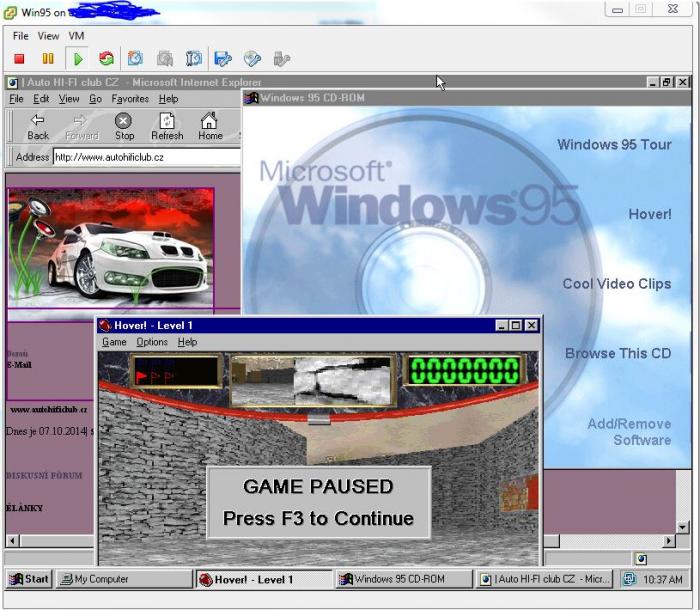The image size is (700, 610).
Task: Select Cool Video Clips on CD-ROM screen
Action: pos(616,284)
